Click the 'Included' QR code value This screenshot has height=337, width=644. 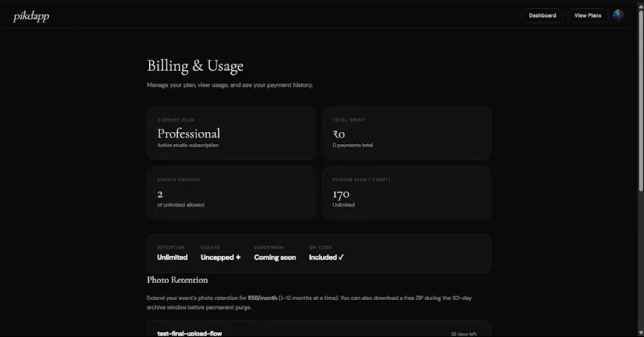(326, 257)
